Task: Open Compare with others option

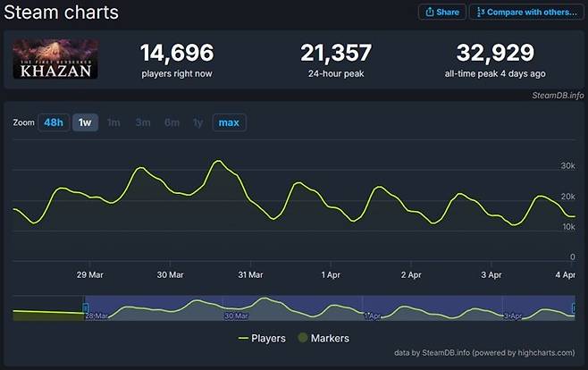Action: 525,12
